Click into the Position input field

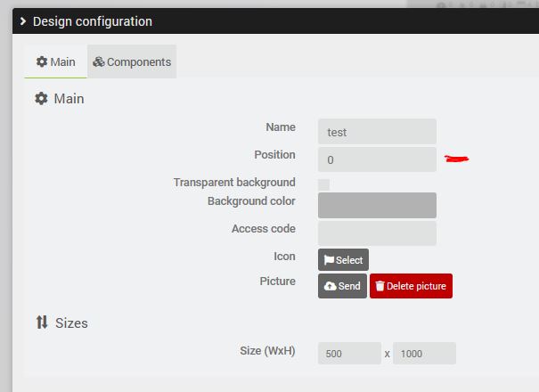[x=377, y=160]
